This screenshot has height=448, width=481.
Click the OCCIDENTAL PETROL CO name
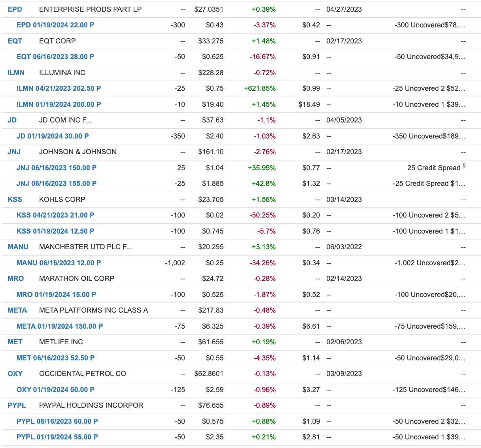coord(83,374)
